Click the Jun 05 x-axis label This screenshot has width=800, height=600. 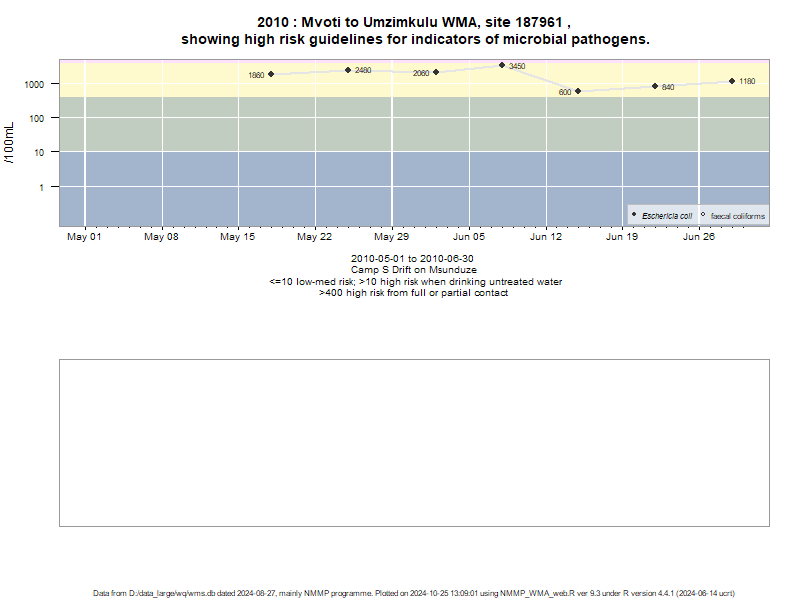pos(469,237)
